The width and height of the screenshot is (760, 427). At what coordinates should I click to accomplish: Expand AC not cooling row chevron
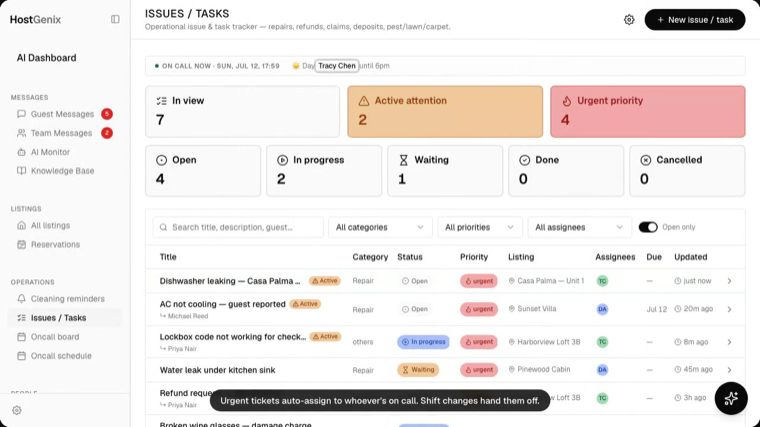729,309
